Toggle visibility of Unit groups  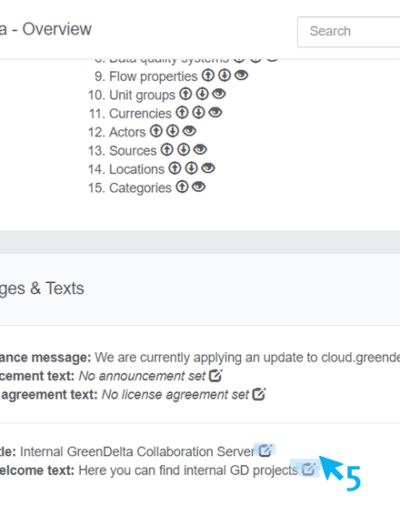[219, 94]
